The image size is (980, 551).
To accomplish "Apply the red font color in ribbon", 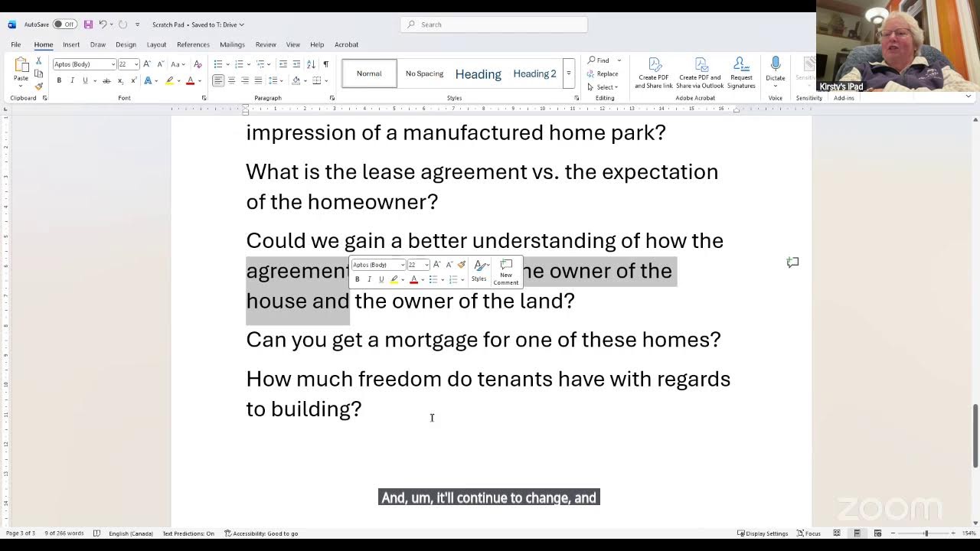I will (190, 80).
